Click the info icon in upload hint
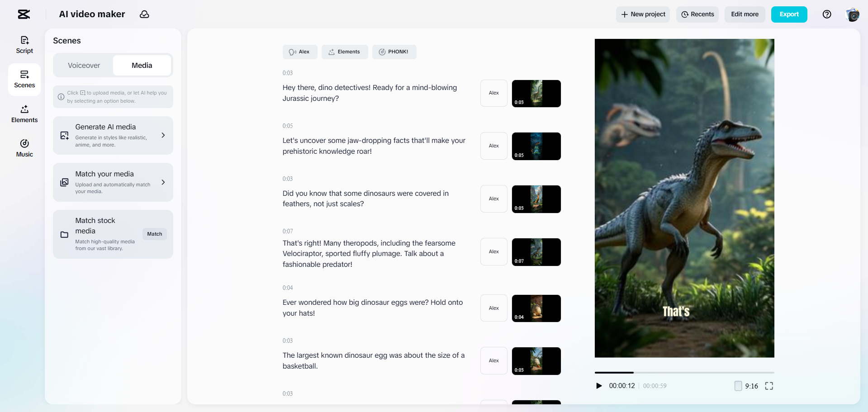The image size is (868, 412). [61, 97]
